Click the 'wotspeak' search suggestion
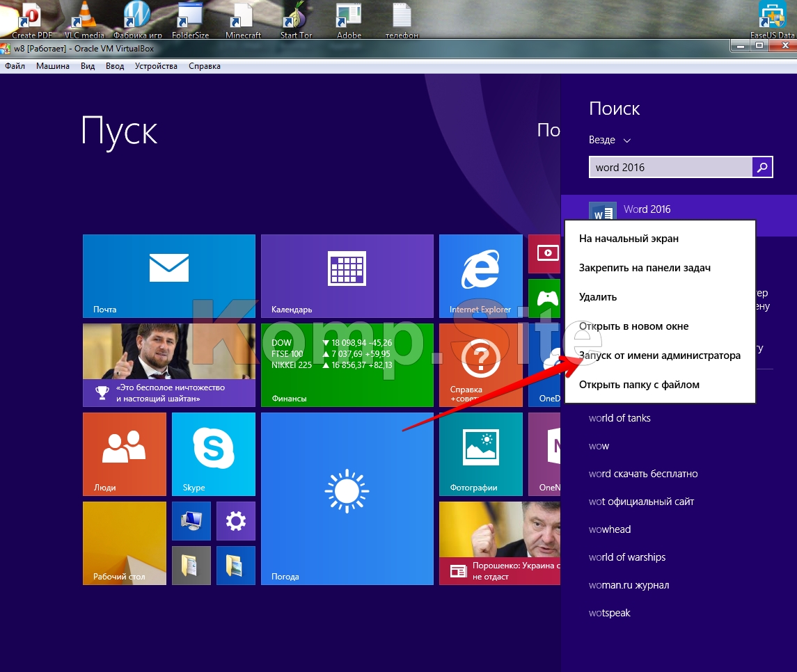The width and height of the screenshot is (797, 672). [610, 613]
